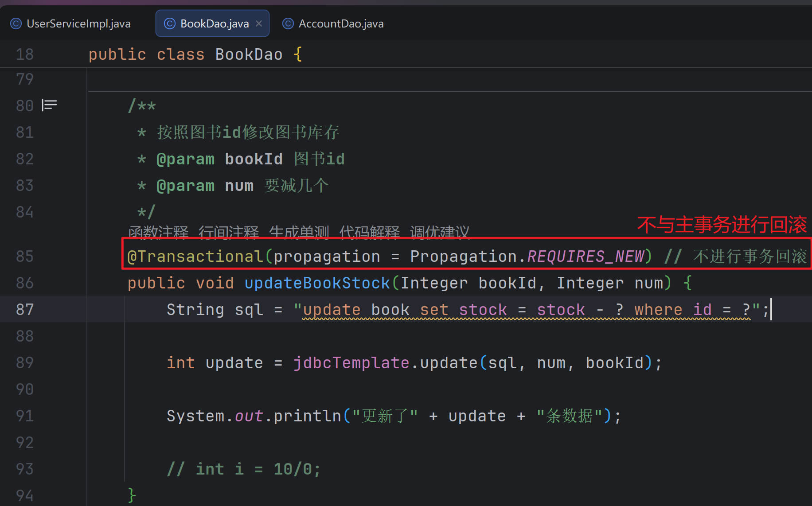This screenshot has height=506, width=812.
Task: Click the jdbcTemplate field reference
Action: click(x=351, y=363)
